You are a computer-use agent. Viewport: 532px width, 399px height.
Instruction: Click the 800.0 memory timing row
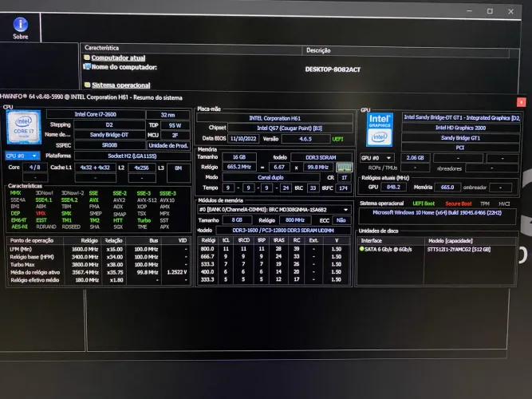pos(274,249)
